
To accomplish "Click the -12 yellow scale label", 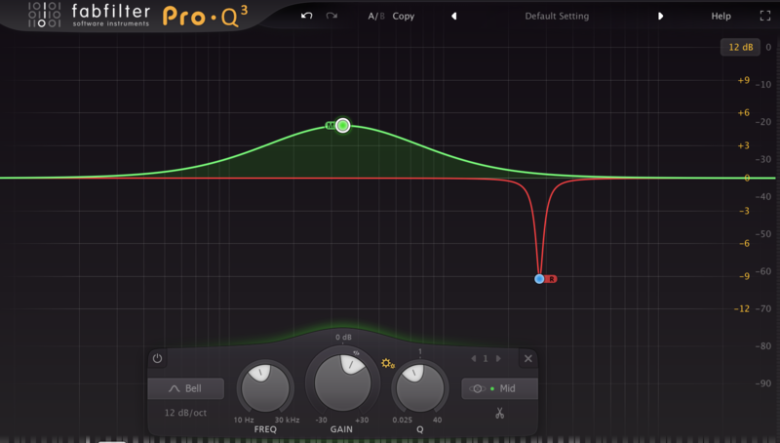I will pyautogui.click(x=742, y=309).
